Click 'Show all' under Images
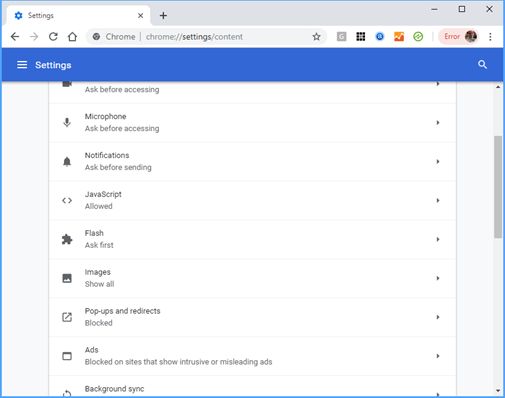The image size is (505, 398). 99,284
